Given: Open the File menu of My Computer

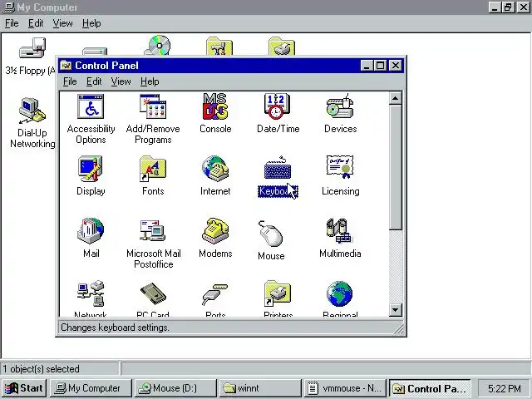Looking at the screenshot, I should click(x=12, y=23).
